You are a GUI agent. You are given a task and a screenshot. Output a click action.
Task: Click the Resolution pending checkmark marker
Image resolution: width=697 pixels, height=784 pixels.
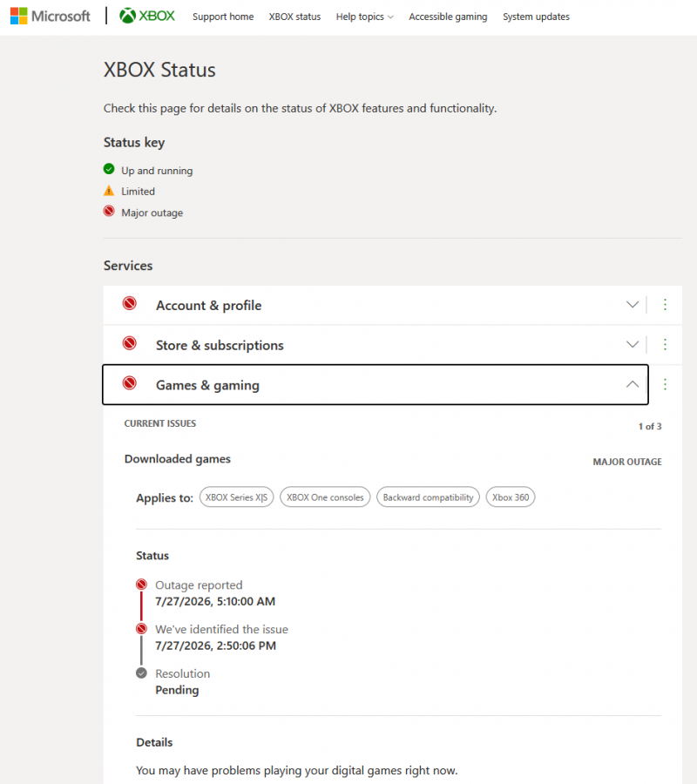click(141, 673)
